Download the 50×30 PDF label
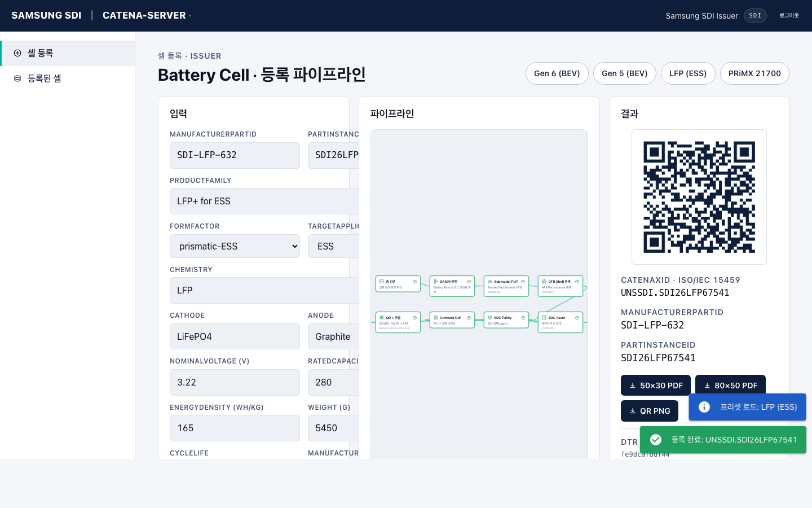Screen dimensions: 812x508 click(655, 386)
